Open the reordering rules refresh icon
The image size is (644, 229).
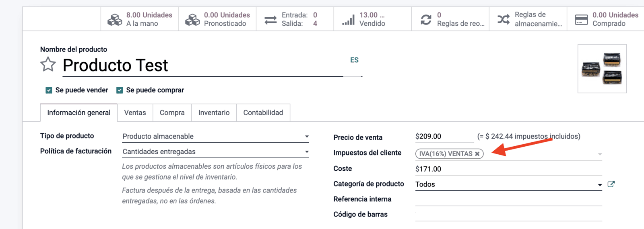pyautogui.click(x=426, y=19)
